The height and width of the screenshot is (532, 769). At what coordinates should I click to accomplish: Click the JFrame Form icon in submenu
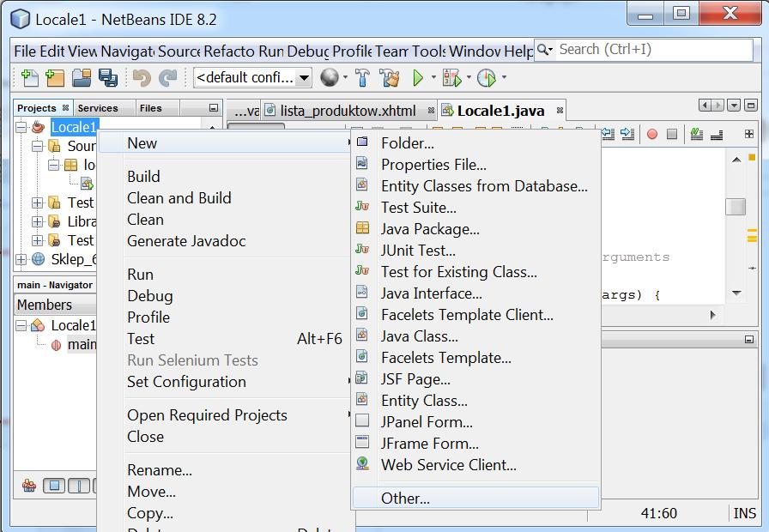(x=362, y=442)
